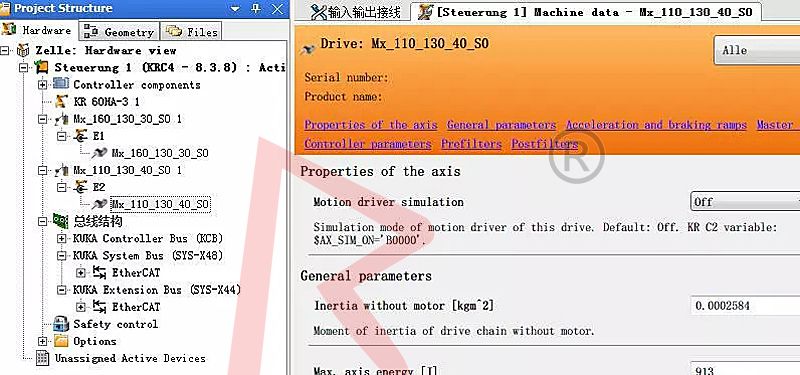Open the Alle filter dropdown
The image size is (800, 375).
757,50
